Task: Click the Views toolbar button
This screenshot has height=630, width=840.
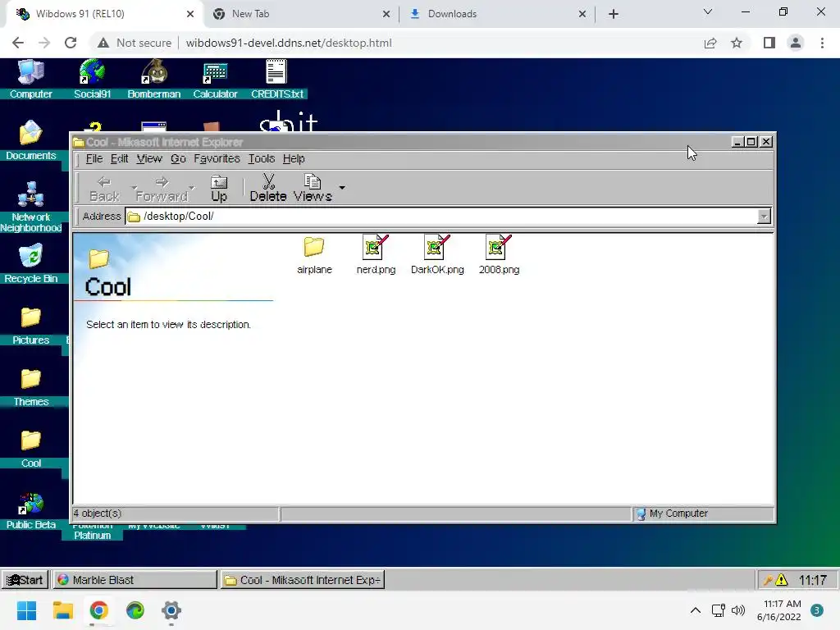Action: click(313, 189)
